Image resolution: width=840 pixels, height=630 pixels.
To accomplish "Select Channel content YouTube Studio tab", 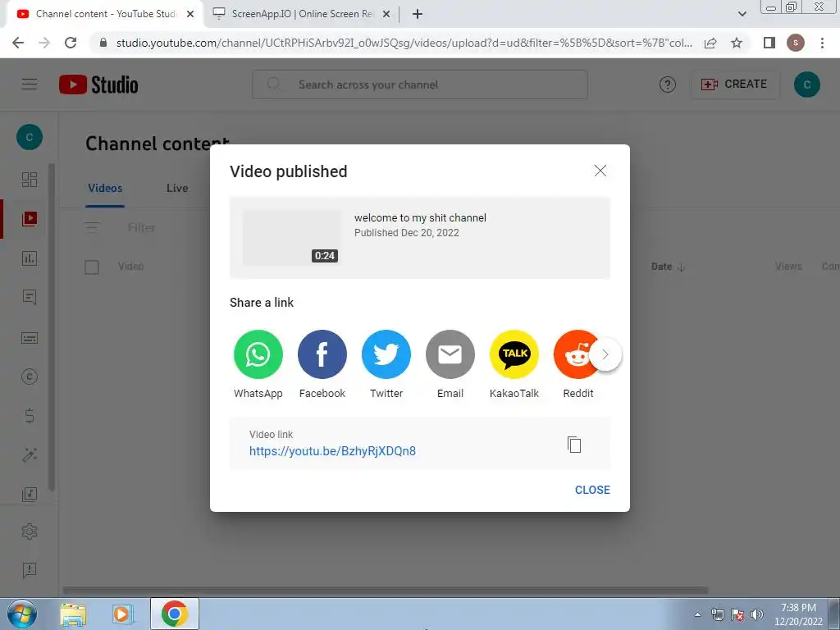I will [105, 14].
